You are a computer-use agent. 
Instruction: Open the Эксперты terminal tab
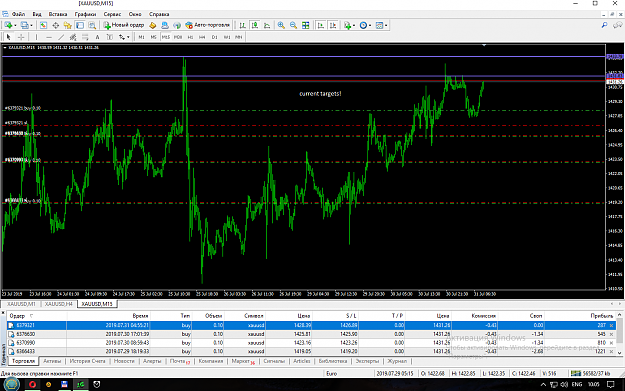(367, 361)
